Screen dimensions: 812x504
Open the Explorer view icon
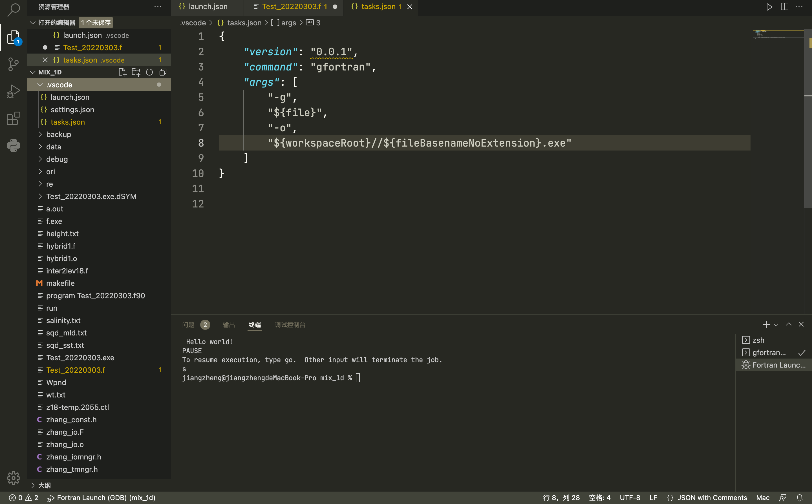pos(13,37)
